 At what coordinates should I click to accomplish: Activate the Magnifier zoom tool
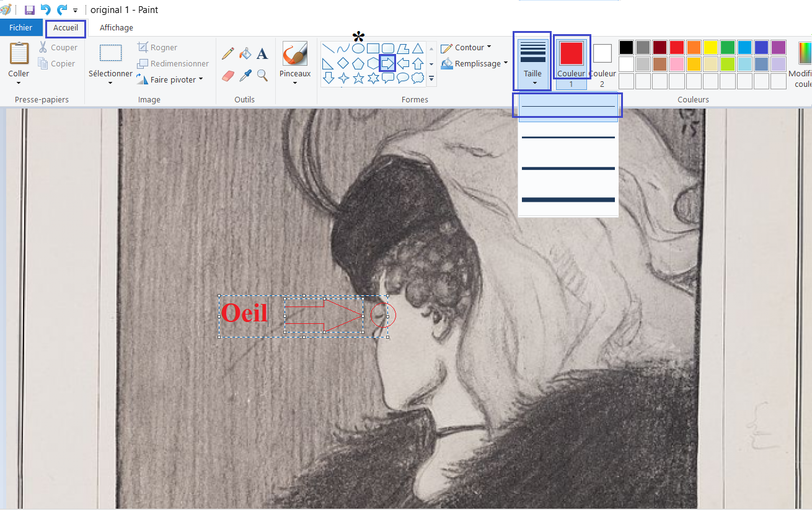(x=262, y=75)
